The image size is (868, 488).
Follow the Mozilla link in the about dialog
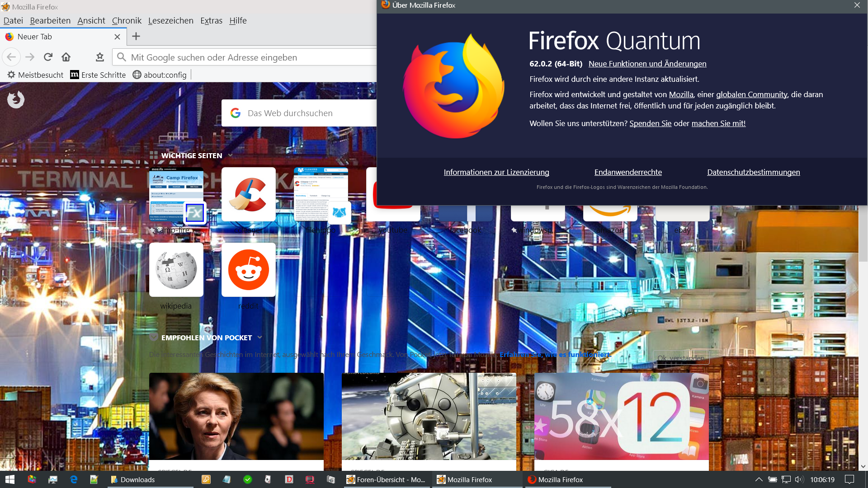681,94
